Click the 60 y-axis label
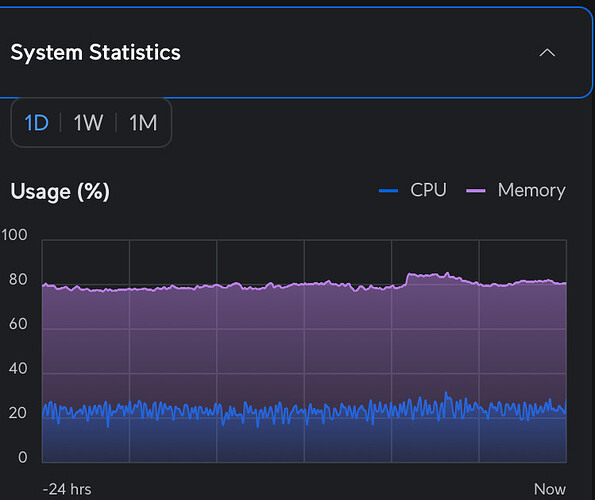 [x=18, y=324]
